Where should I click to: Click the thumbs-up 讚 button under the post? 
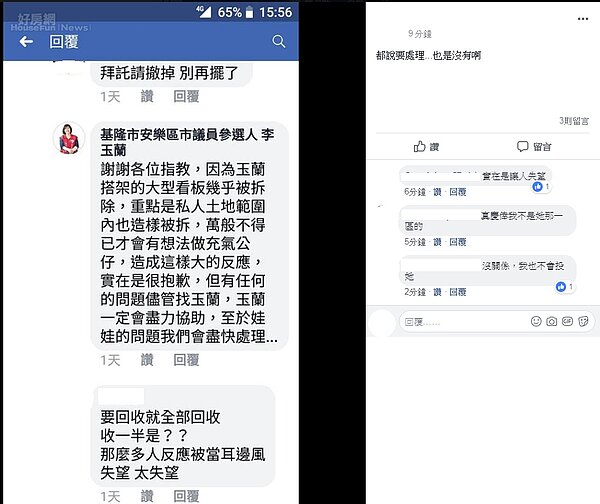pyautogui.click(x=426, y=147)
